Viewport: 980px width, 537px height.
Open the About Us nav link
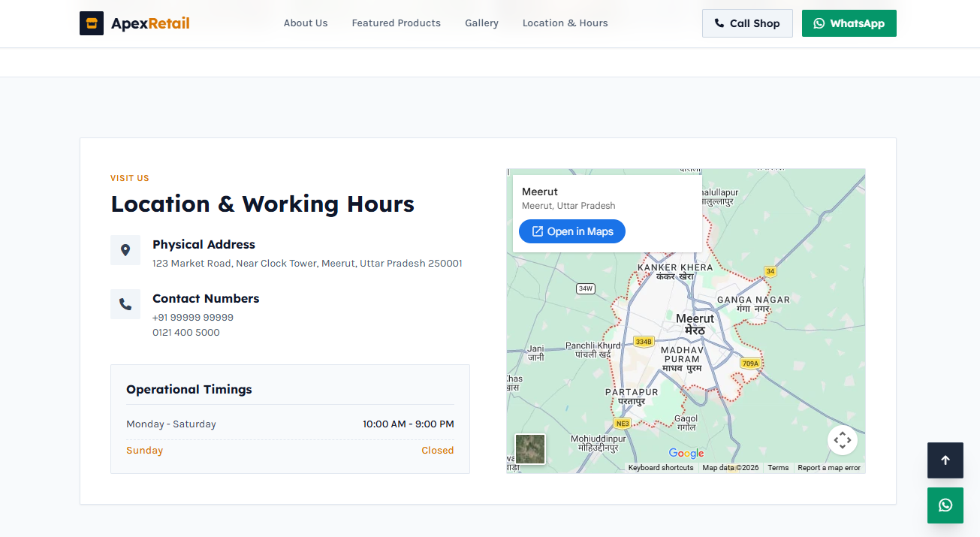click(x=306, y=23)
